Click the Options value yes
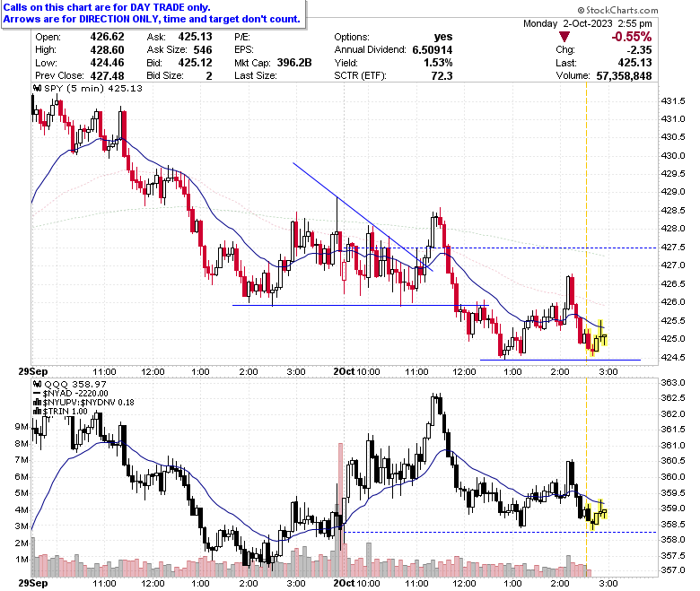700x591 pixels. pyautogui.click(x=442, y=37)
